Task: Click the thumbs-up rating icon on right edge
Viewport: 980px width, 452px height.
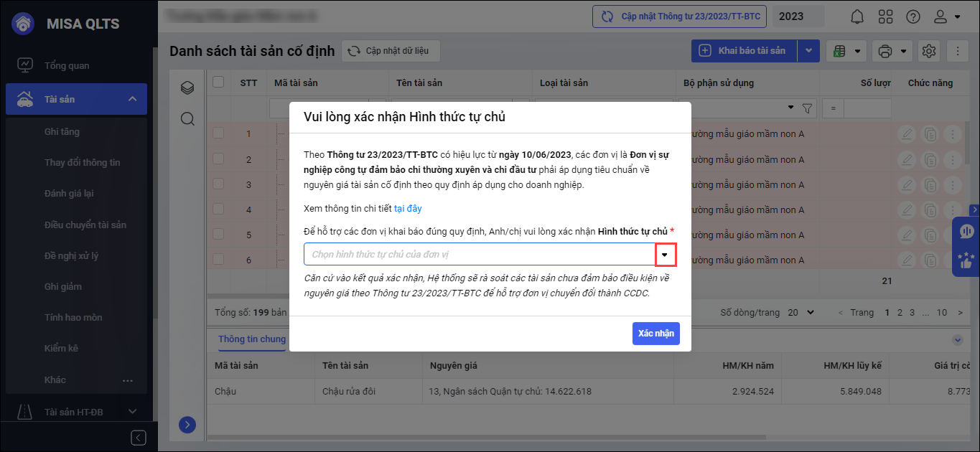Action: (966, 260)
